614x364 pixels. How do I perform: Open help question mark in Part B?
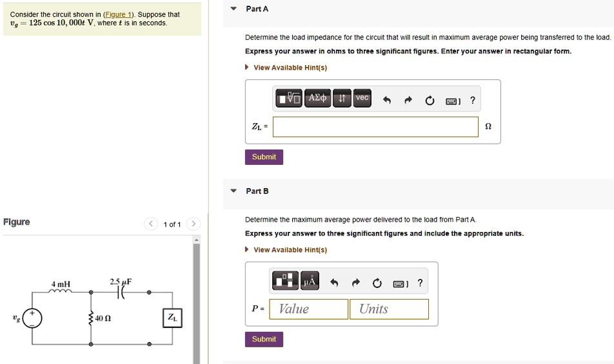(x=420, y=283)
